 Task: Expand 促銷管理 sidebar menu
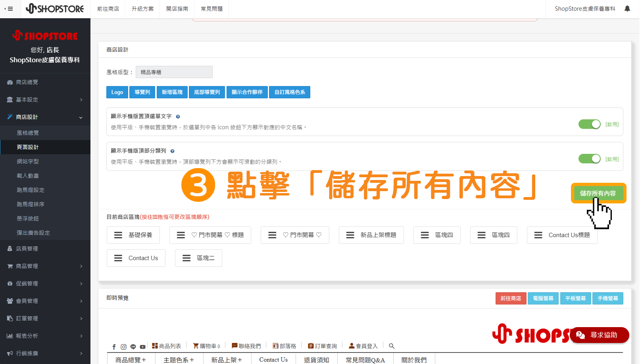pyautogui.click(x=45, y=284)
